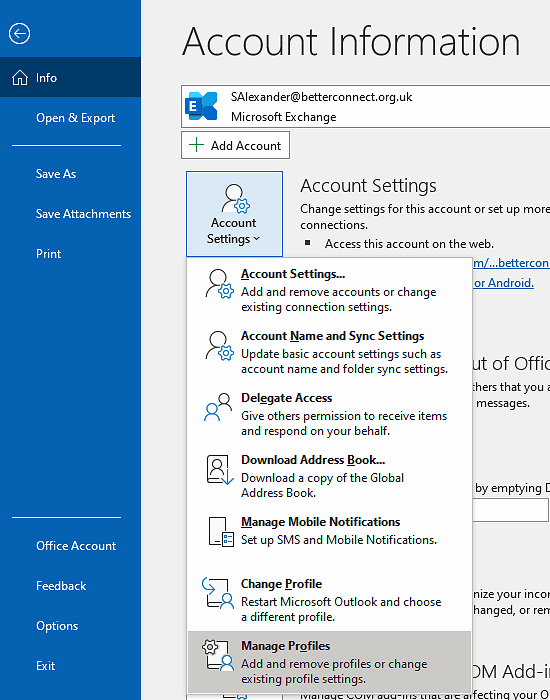550x700 pixels.
Task: Click the Manage Profiles gear icon
Action: coord(218,655)
